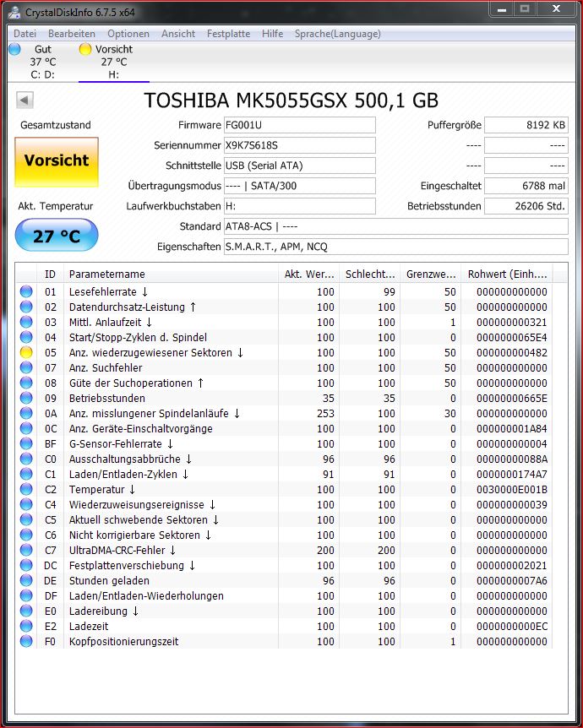Open the Hilfe menu

pos(272,34)
